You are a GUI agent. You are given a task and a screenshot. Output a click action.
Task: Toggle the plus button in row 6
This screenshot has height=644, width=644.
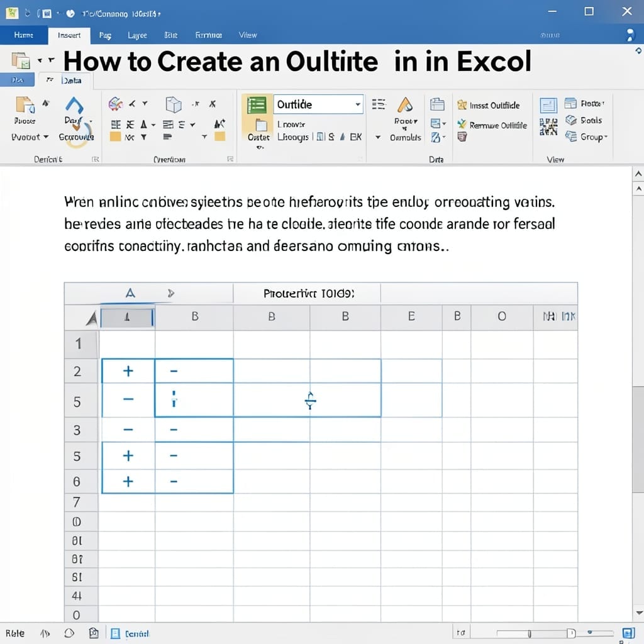coord(128,481)
